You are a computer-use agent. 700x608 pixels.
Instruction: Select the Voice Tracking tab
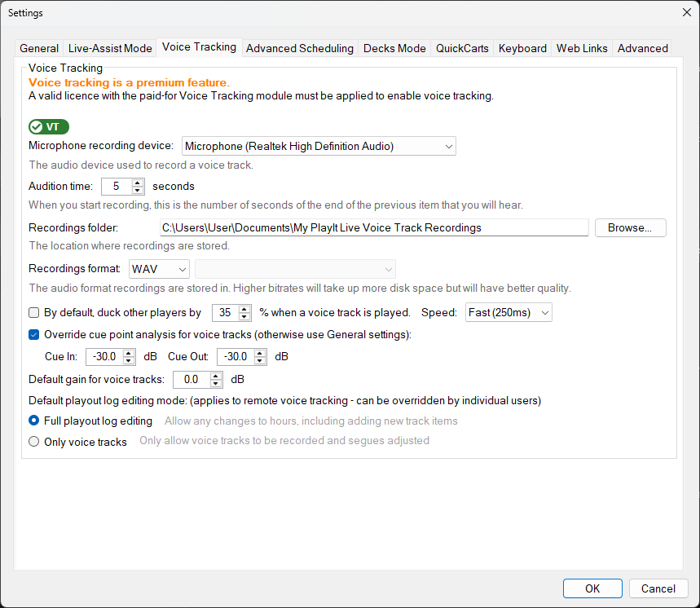tap(199, 47)
